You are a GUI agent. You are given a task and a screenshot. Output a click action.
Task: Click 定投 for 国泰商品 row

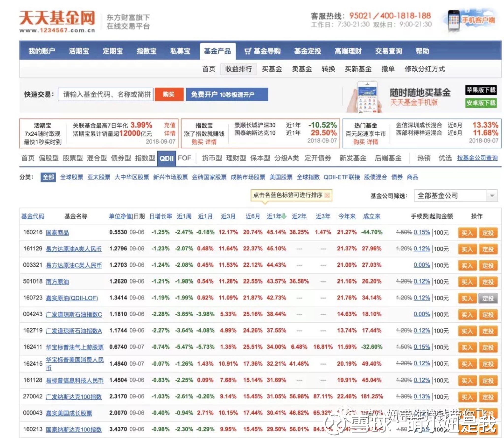488,233
